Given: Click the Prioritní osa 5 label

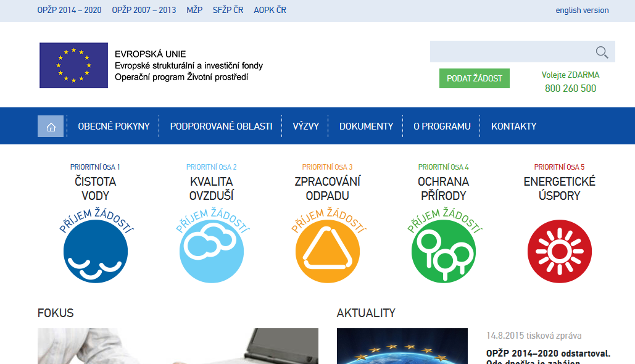Looking at the screenshot, I should [x=559, y=167].
